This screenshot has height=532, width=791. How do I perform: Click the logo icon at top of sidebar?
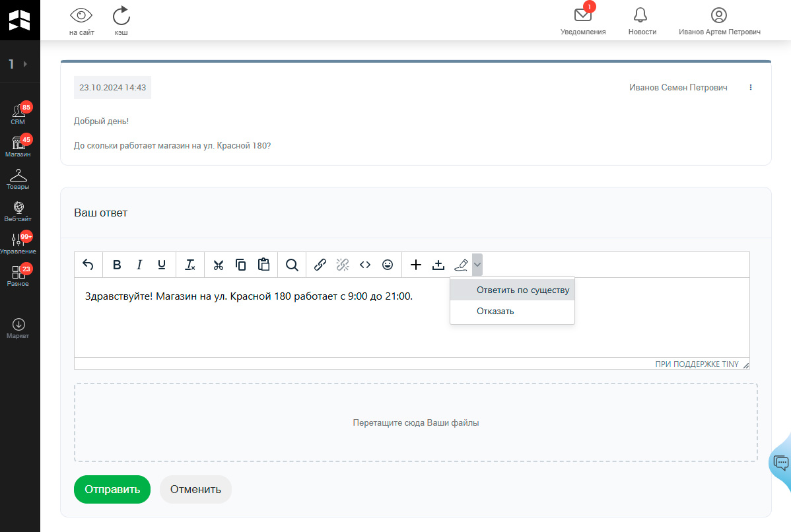click(20, 20)
